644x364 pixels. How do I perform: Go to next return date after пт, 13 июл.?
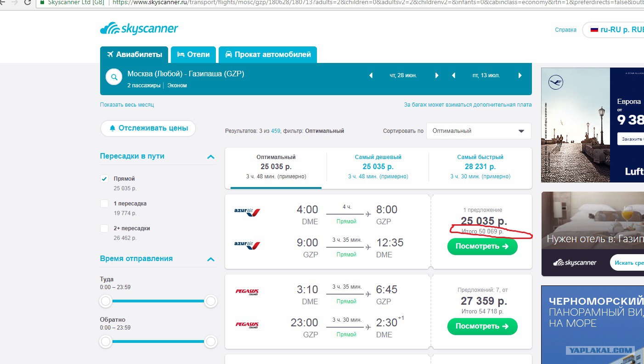[x=520, y=75]
